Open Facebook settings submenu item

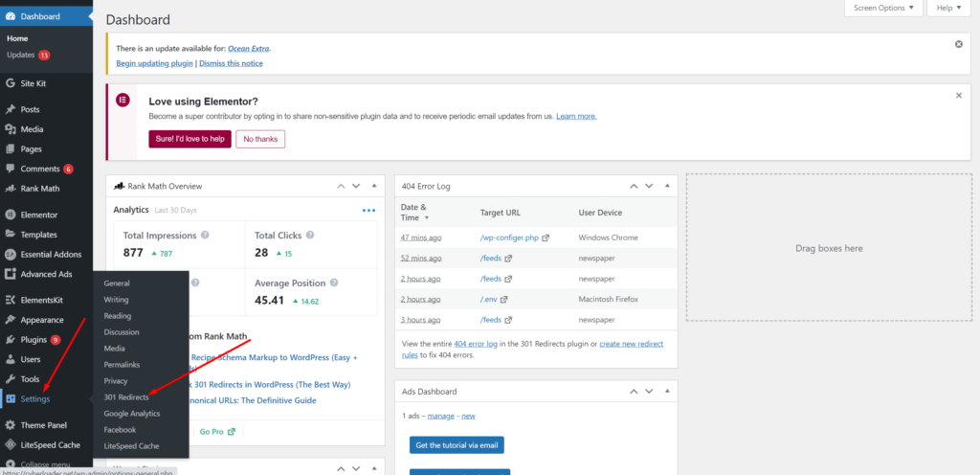pyautogui.click(x=120, y=430)
